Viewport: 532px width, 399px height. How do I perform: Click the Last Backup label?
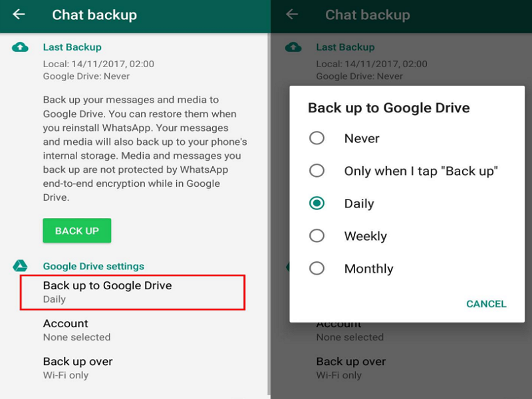tap(73, 47)
